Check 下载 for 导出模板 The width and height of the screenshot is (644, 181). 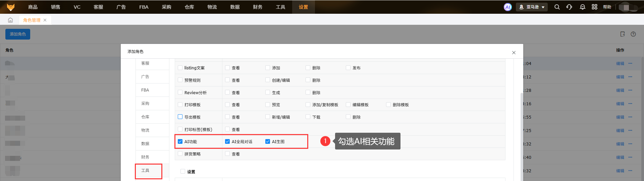pos(308,117)
